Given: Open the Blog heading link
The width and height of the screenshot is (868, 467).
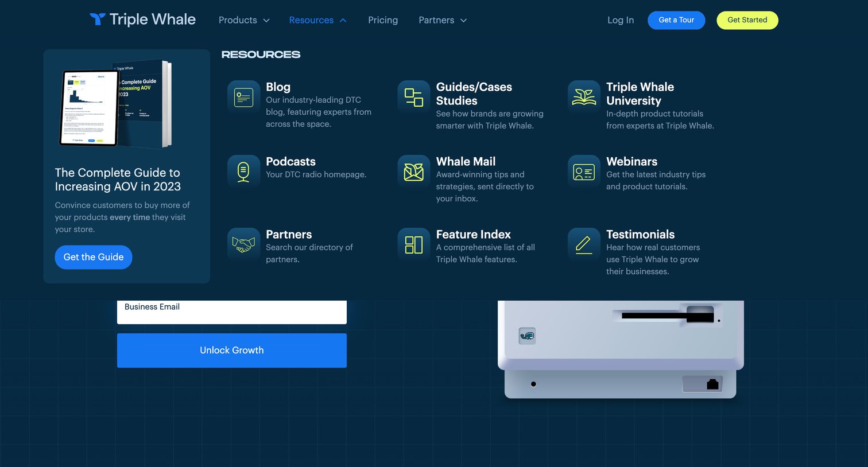Looking at the screenshot, I should click(278, 87).
